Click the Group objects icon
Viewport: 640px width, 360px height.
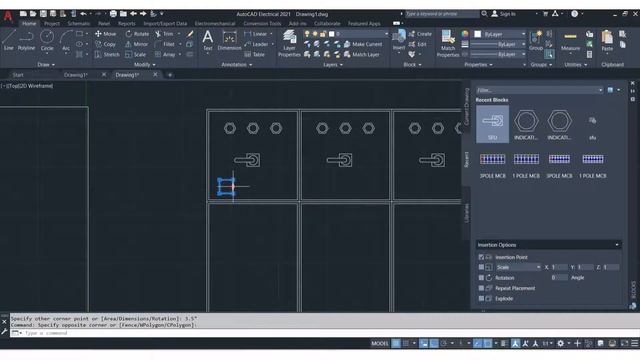coord(536,40)
